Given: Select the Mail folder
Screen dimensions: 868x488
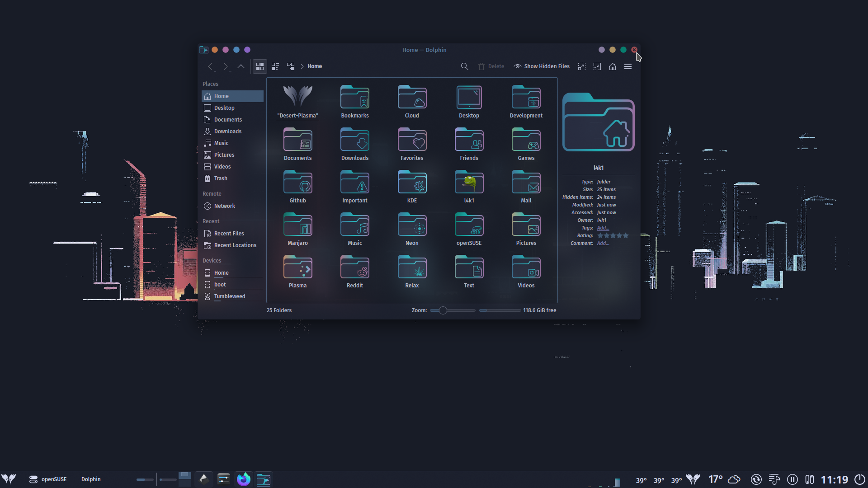Looking at the screenshot, I should pos(526,187).
